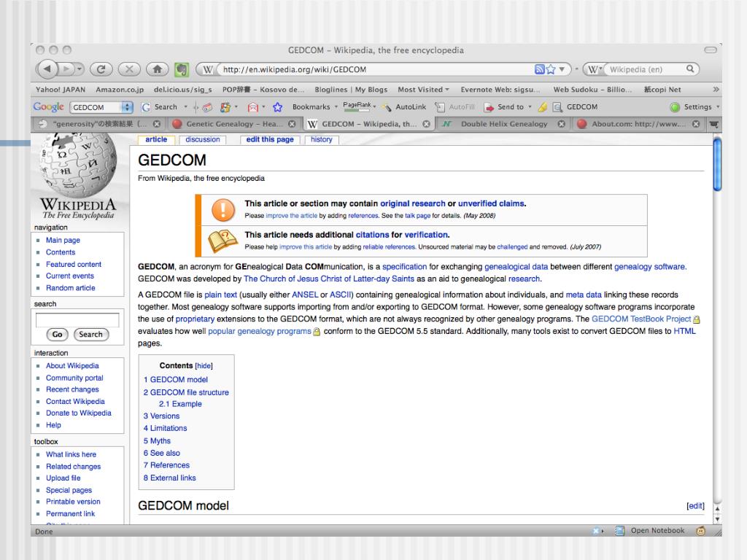Screen dimensions: 747x560
Task: Switch to the Double Helix Genealogy tab
Action: pos(504,124)
